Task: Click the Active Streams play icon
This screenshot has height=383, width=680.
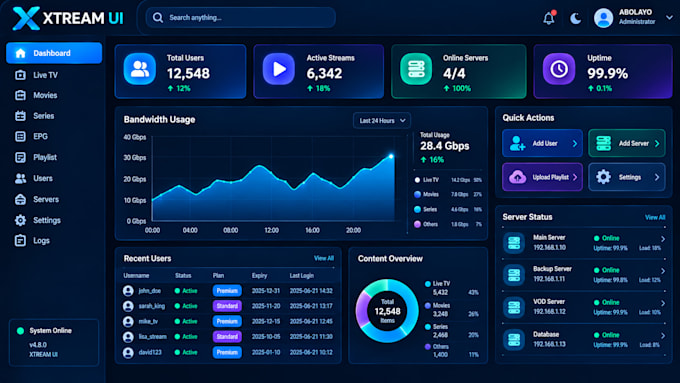Action: tap(279, 69)
